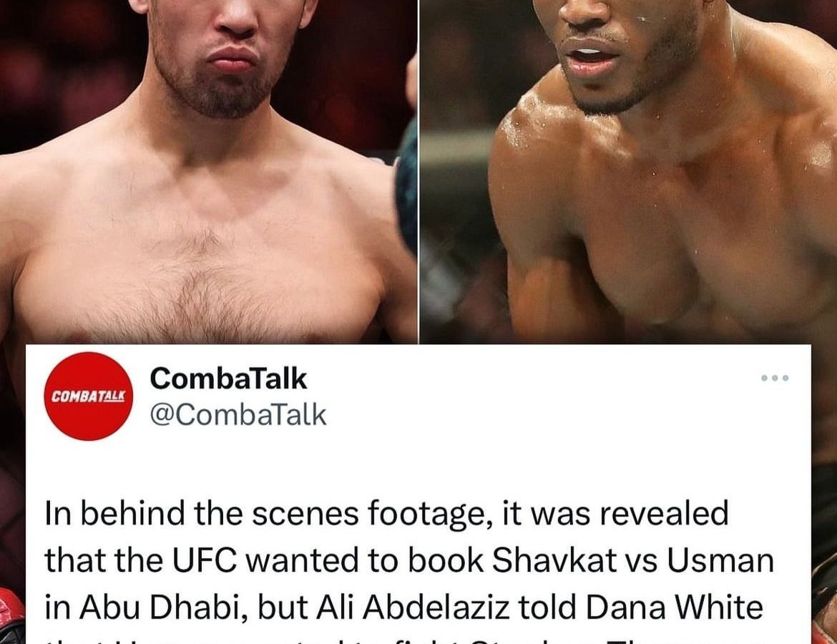Image resolution: width=837 pixels, height=644 pixels.
Task: Click the red glove at image corner
Action: pos(12,614)
